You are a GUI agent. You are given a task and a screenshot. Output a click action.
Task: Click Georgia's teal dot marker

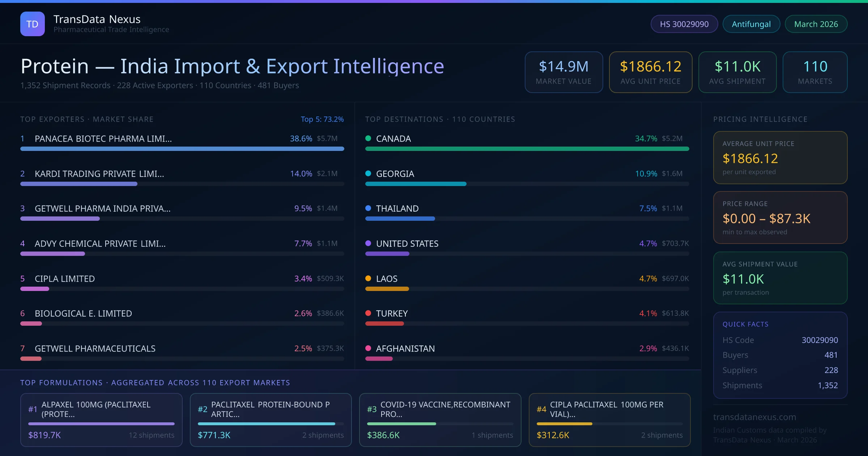point(368,173)
